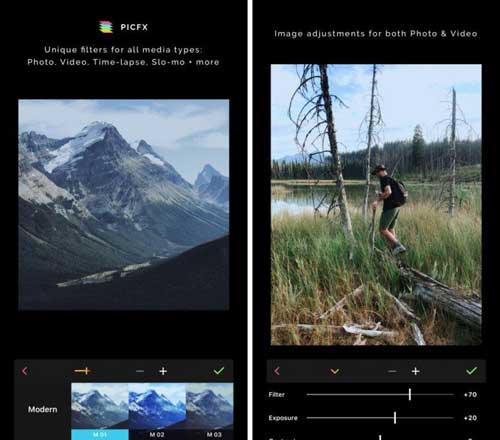Select the M 03 filter thumbnail
Image resolution: width=500 pixels, height=440 pixels.
click(x=209, y=411)
